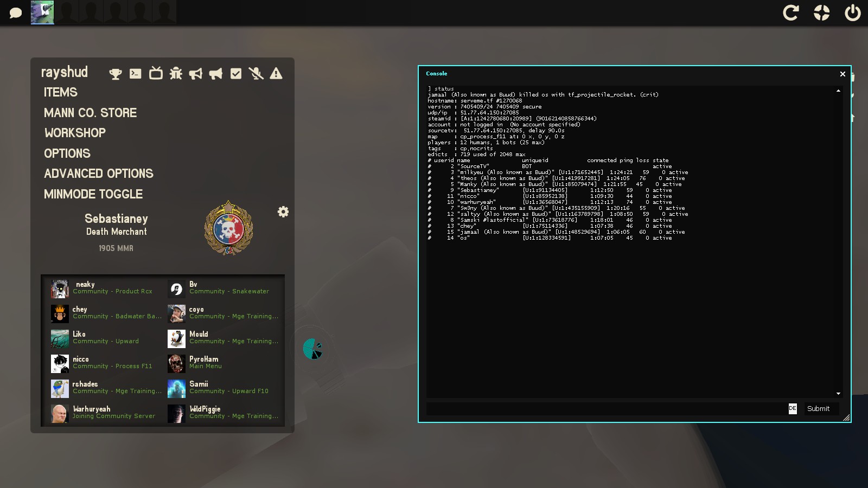Open ADVANCED OPTIONS menu entry
Screen dimensions: 868x488
tap(99, 174)
